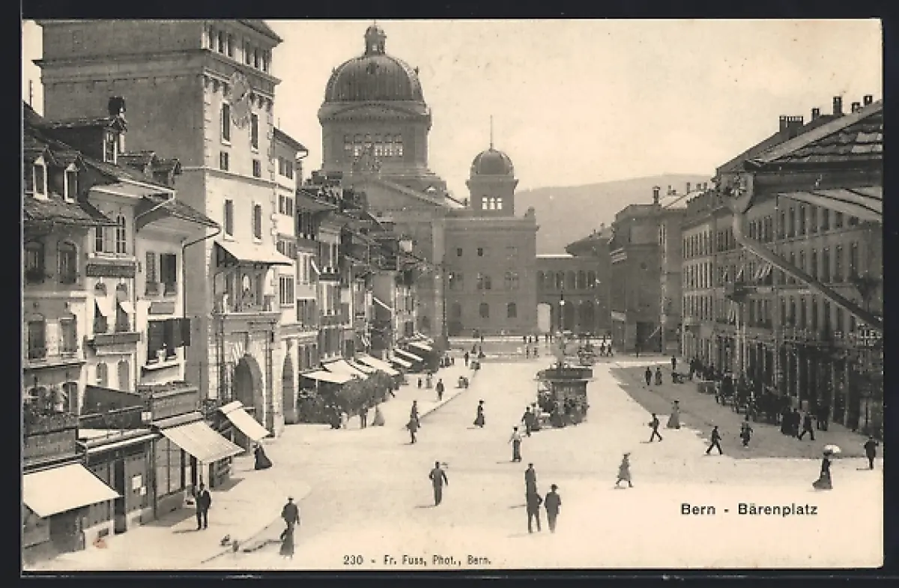Viewport: 899px width, 588px height.
Task: Click the row of market stalls along the left street
Action: (375, 367)
